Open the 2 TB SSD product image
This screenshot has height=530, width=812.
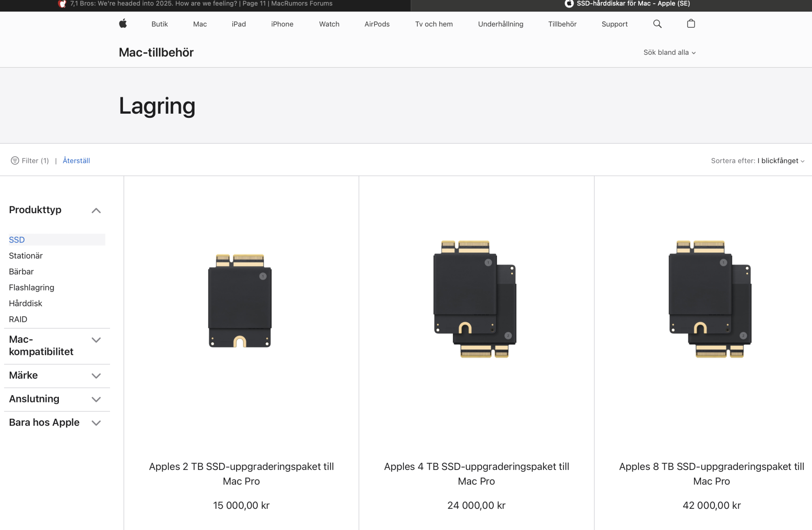click(x=240, y=301)
